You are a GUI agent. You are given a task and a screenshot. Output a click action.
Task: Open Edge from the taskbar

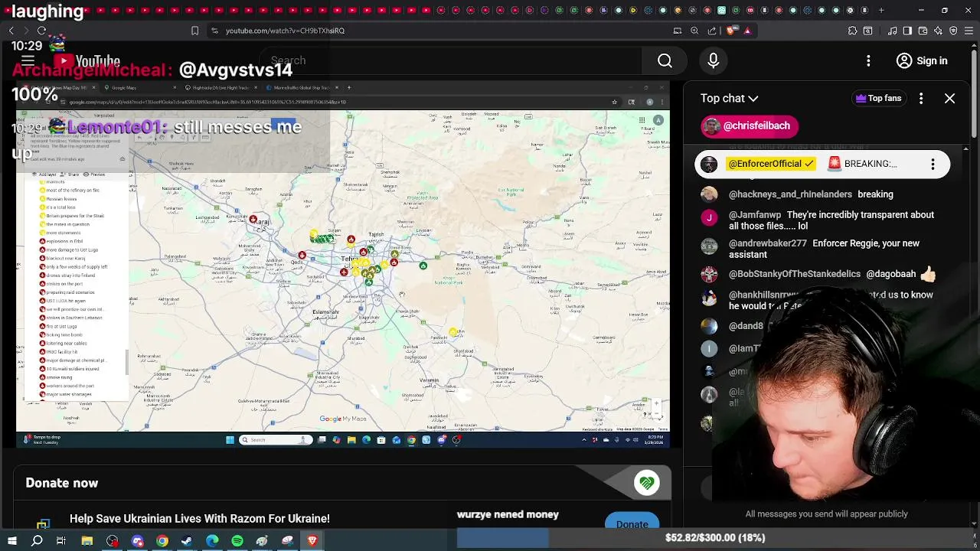tap(212, 541)
